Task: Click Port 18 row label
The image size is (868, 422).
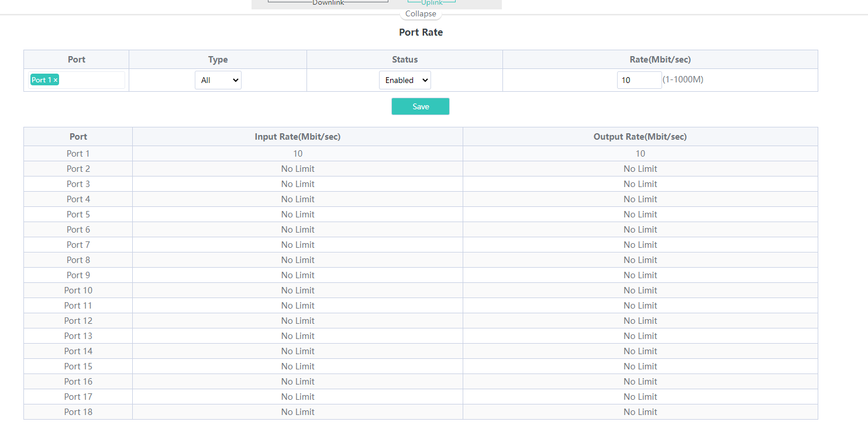Action: point(78,412)
